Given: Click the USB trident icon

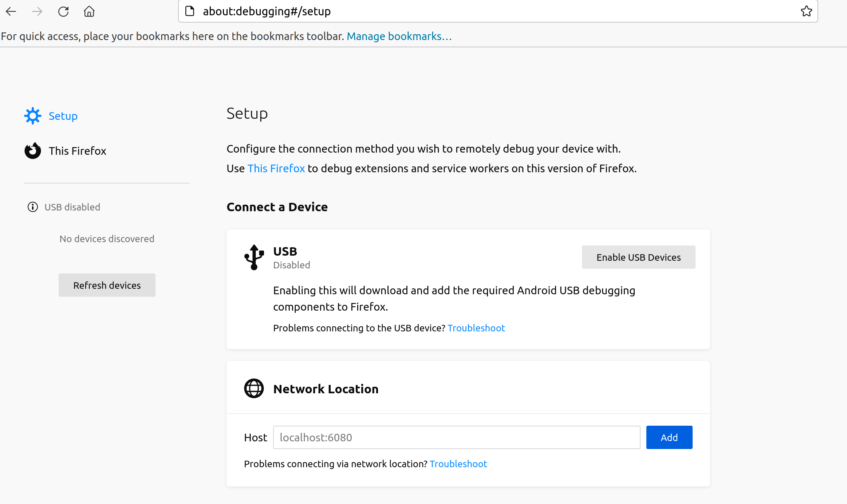Looking at the screenshot, I should click(x=254, y=257).
